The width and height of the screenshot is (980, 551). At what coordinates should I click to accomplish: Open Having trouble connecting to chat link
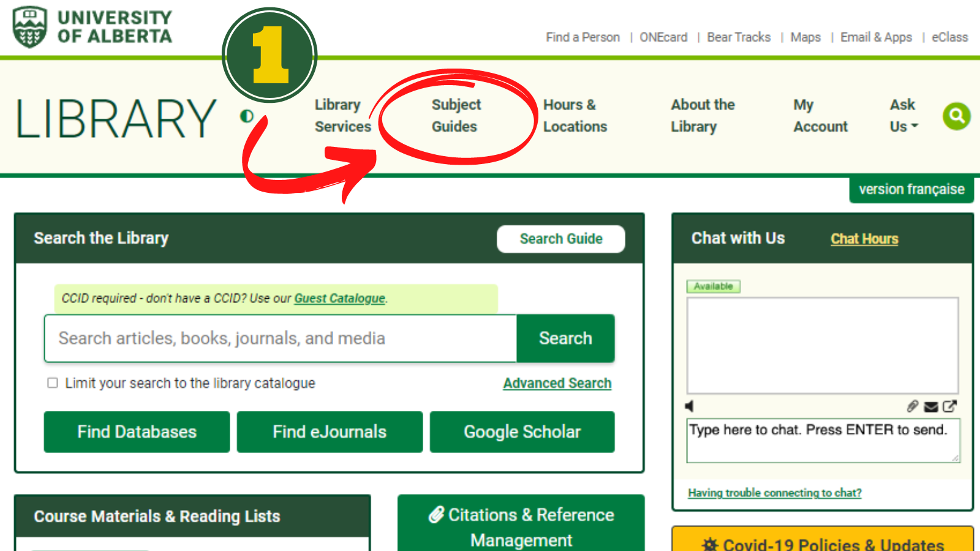tap(775, 493)
